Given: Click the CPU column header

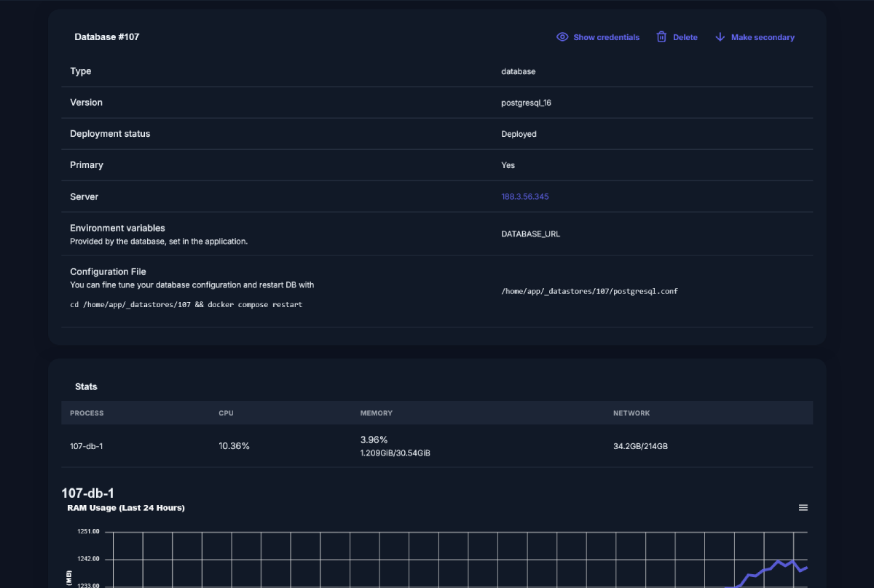Looking at the screenshot, I should click(x=227, y=413).
